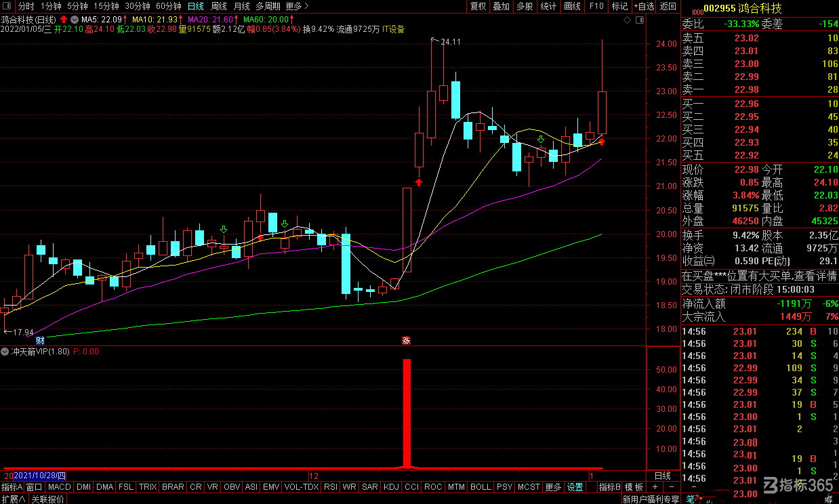Open the 窗口 window menu
This screenshot has width=839, height=504.
click(x=35, y=487)
